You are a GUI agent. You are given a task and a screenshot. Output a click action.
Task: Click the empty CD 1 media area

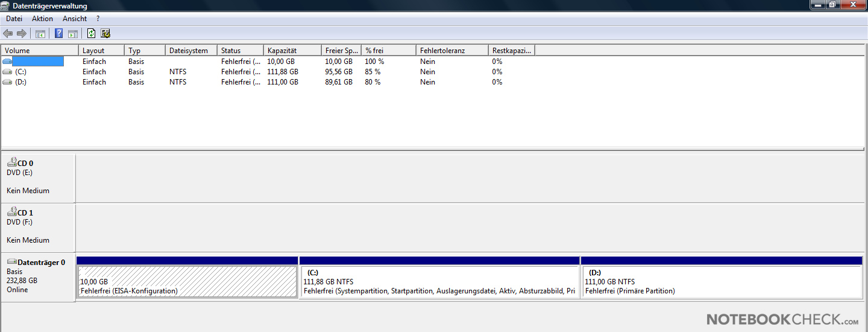click(x=471, y=228)
